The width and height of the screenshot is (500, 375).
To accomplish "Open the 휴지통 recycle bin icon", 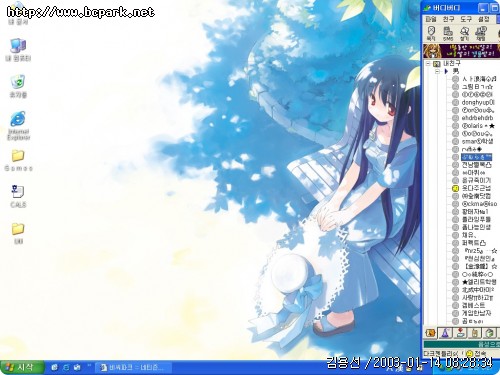I will (x=18, y=86).
